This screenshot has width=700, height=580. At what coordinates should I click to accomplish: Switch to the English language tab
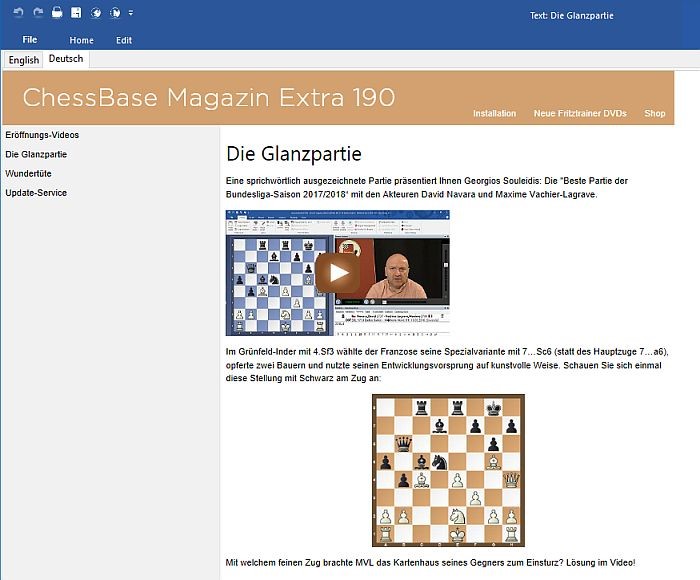(x=24, y=60)
